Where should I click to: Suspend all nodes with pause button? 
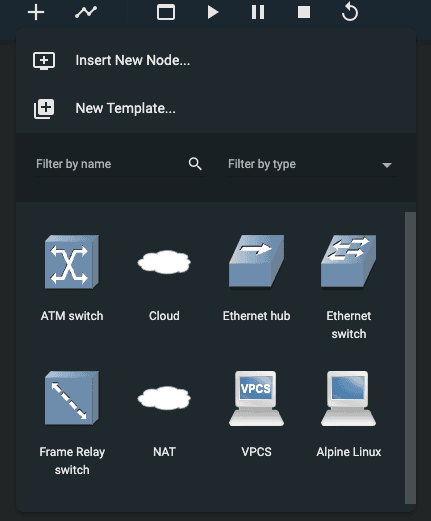258,12
